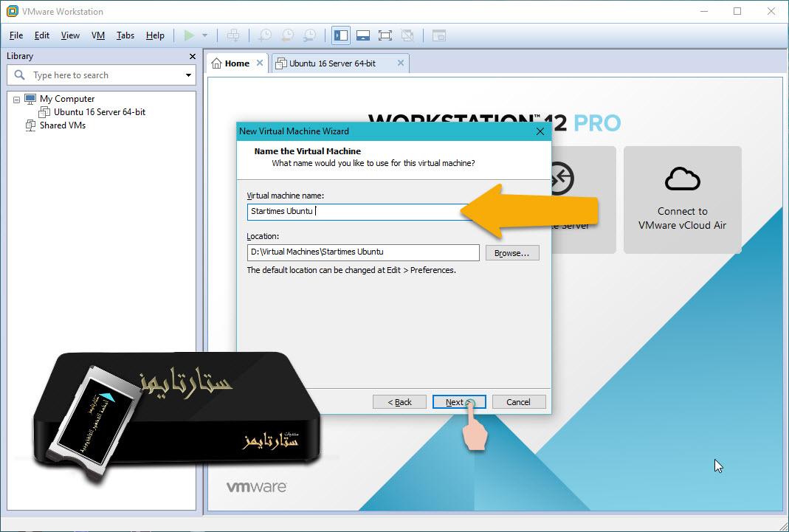Select Connect to VMware vCloud Air
The width and height of the screenshot is (789, 532).
[x=681, y=199]
